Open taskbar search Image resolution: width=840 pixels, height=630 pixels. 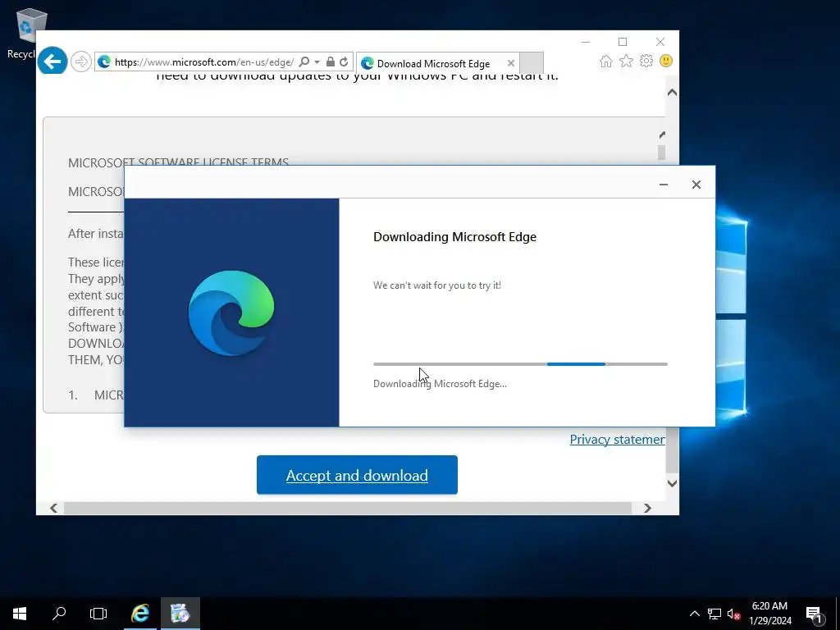tap(59, 614)
